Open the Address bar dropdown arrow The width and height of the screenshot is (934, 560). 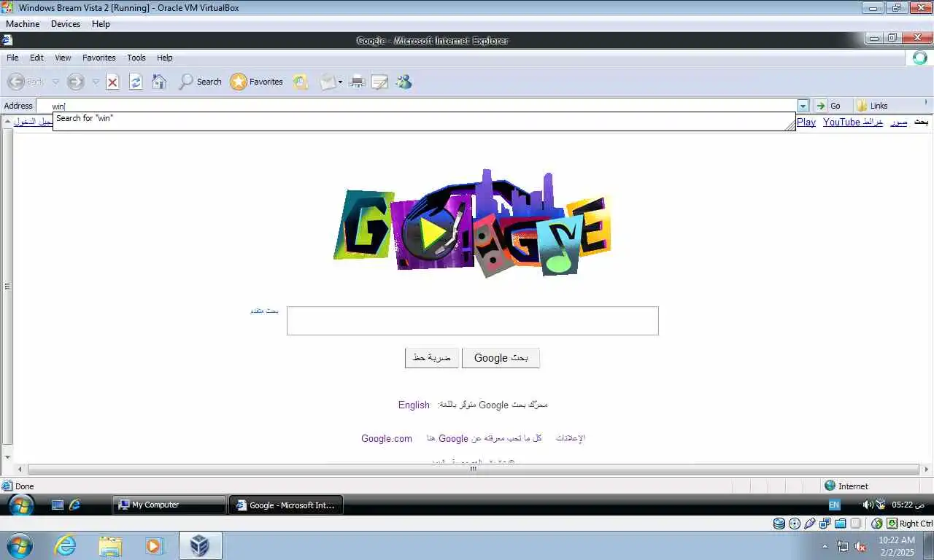pos(803,106)
